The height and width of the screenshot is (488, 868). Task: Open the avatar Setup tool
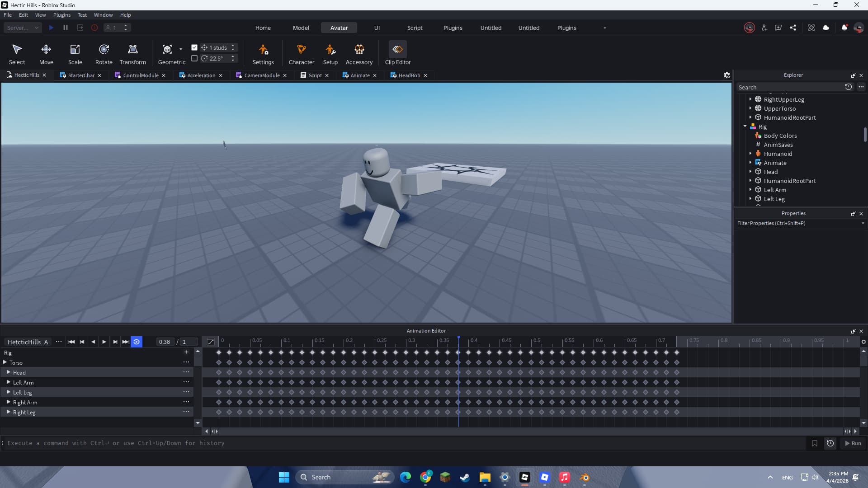click(x=330, y=54)
